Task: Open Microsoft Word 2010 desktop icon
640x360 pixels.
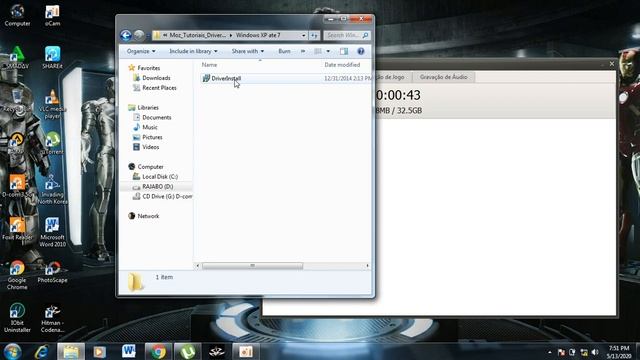Action: click(52, 232)
